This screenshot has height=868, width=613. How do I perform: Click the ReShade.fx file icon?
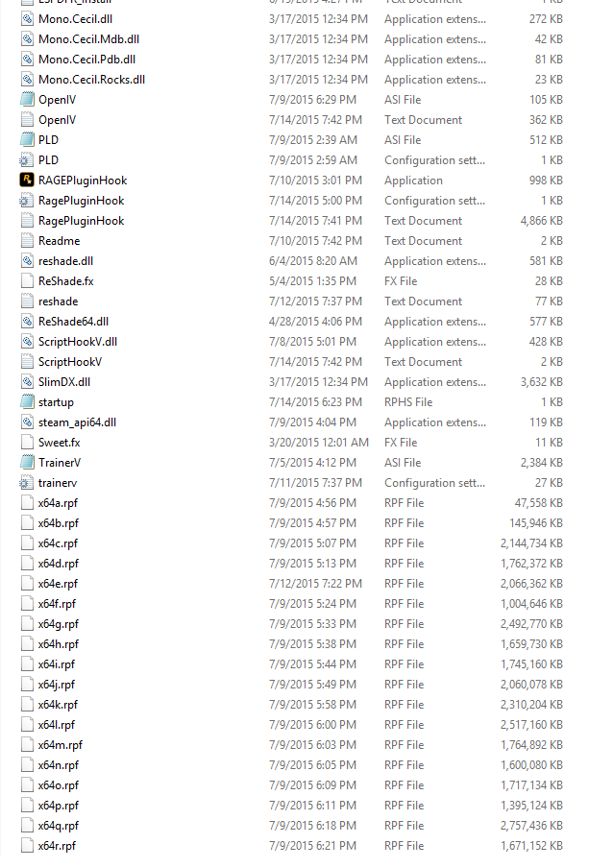click(27, 281)
